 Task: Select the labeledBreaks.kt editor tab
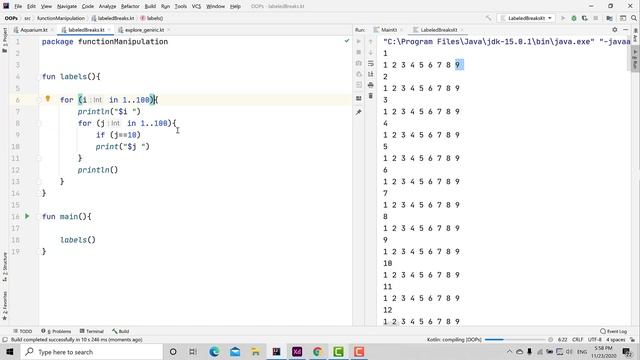86,30
